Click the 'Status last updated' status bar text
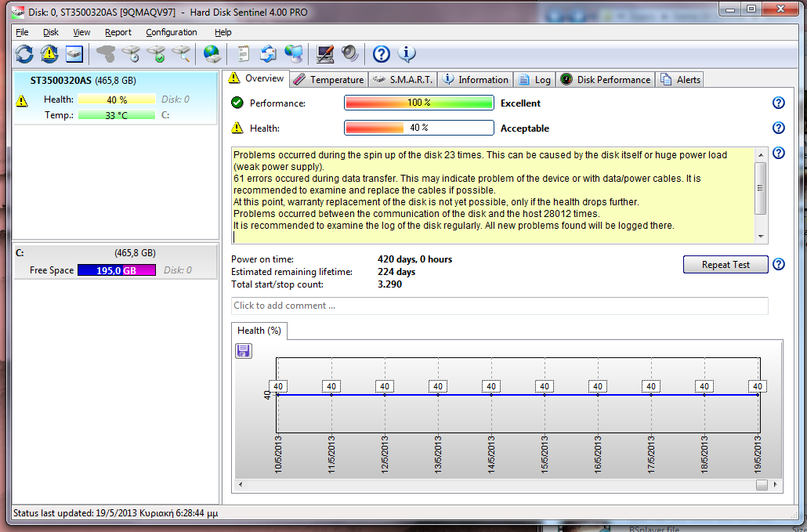 click(116, 513)
